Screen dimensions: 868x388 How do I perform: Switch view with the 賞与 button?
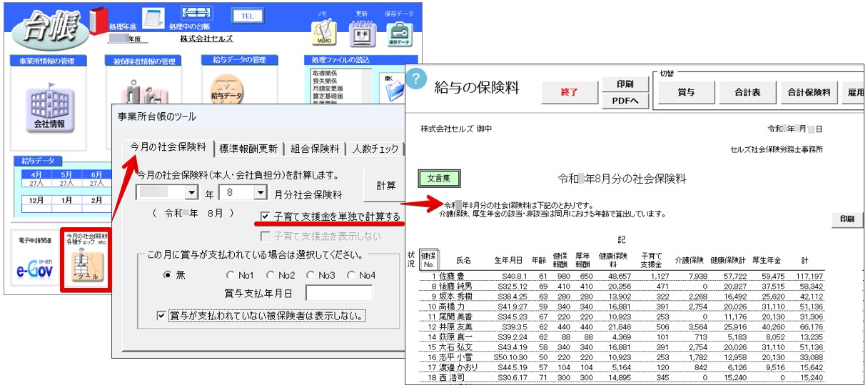pos(686,92)
